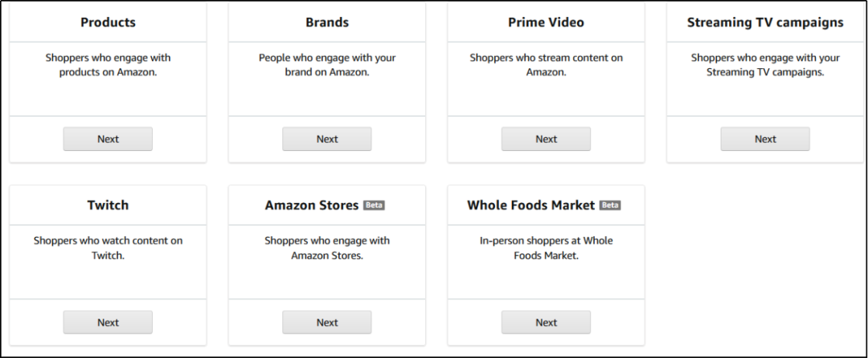Image resolution: width=868 pixels, height=358 pixels.
Task: Choose Next on the Twitch card
Action: click(108, 323)
